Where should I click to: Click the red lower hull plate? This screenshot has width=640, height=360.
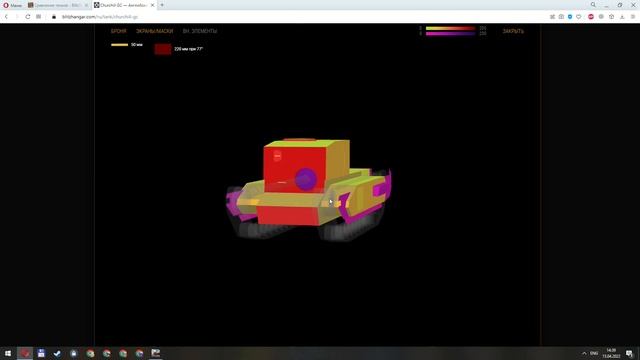click(288, 215)
